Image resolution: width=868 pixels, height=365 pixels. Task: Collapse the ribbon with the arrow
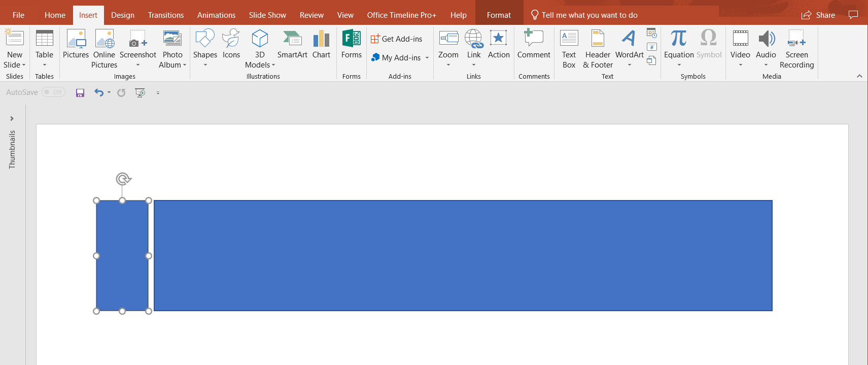(859, 76)
